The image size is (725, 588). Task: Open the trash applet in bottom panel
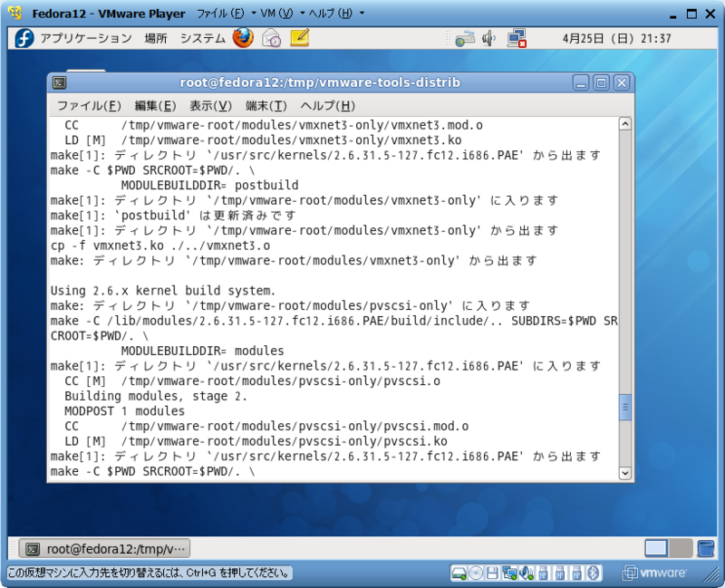click(706, 549)
